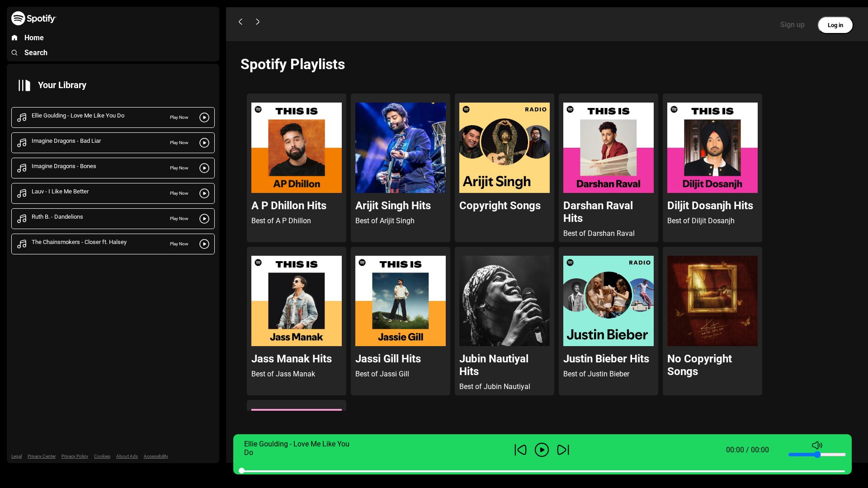
Task: Open the Privacy Policy footer link
Action: (x=75, y=456)
